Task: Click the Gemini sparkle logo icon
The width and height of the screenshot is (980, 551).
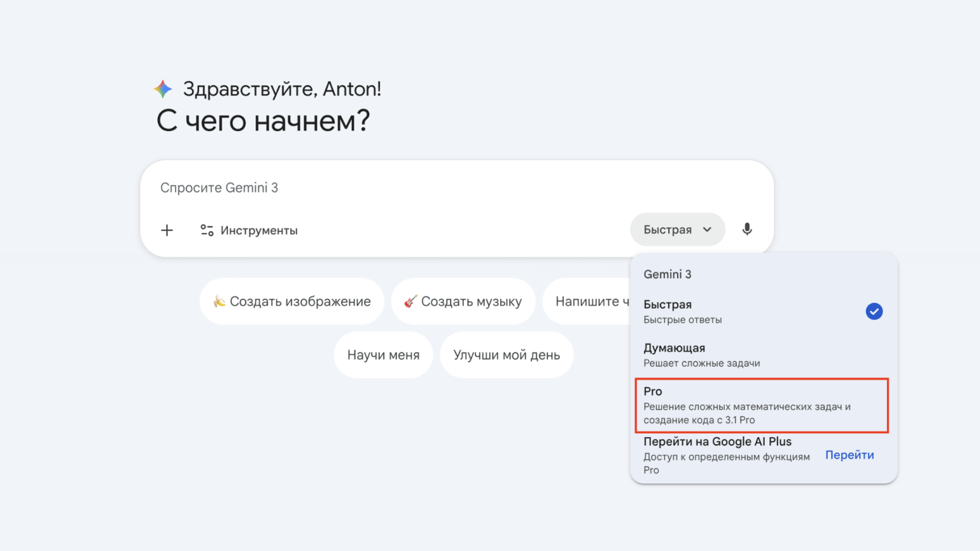Action: [163, 89]
